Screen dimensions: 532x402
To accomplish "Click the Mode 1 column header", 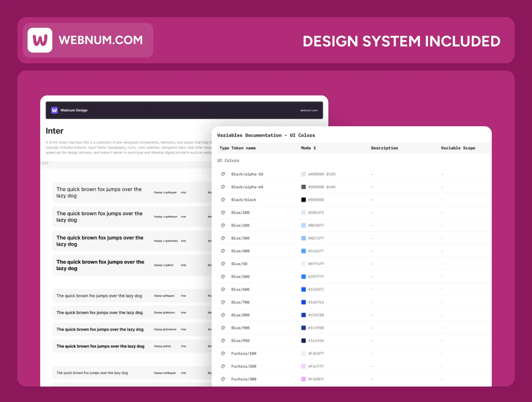I will [x=308, y=148].
